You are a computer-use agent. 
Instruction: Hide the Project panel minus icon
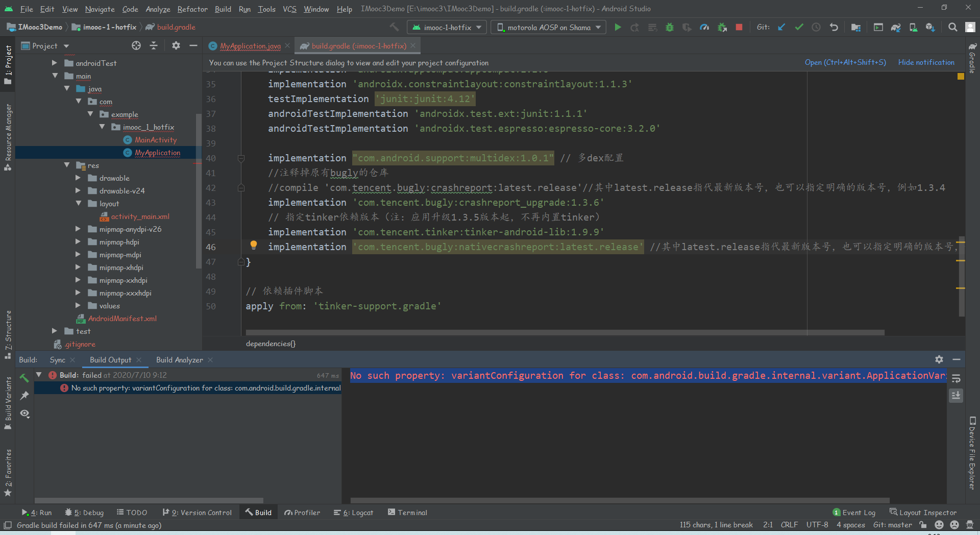[x=193, y=45]
